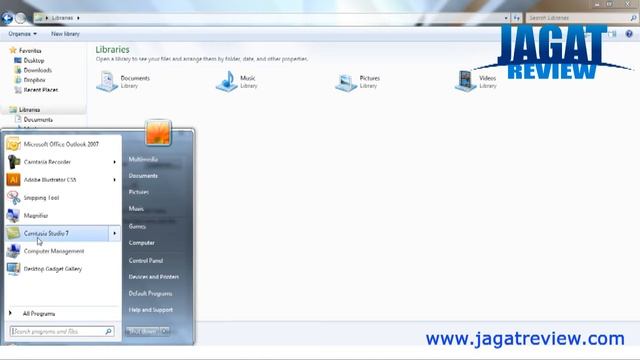Click the Explorer help question-mark icon
Viewport: 640px width, 360px height.
[x=629, y=34]
